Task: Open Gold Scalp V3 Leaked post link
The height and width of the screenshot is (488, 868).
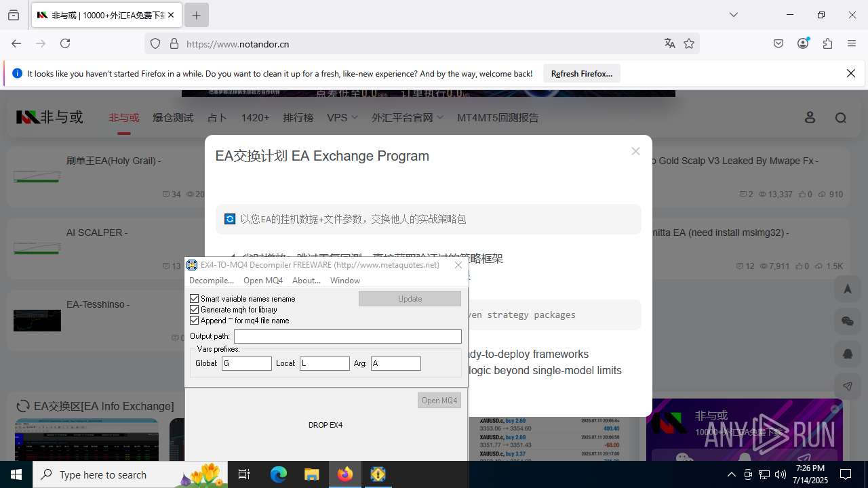Action: pyautogui.click(x=735, y=161)
